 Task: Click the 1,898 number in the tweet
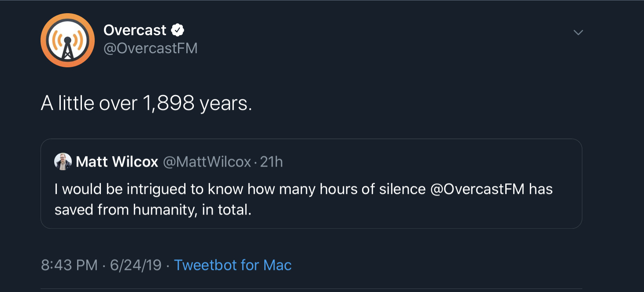[x=169, y=104]
